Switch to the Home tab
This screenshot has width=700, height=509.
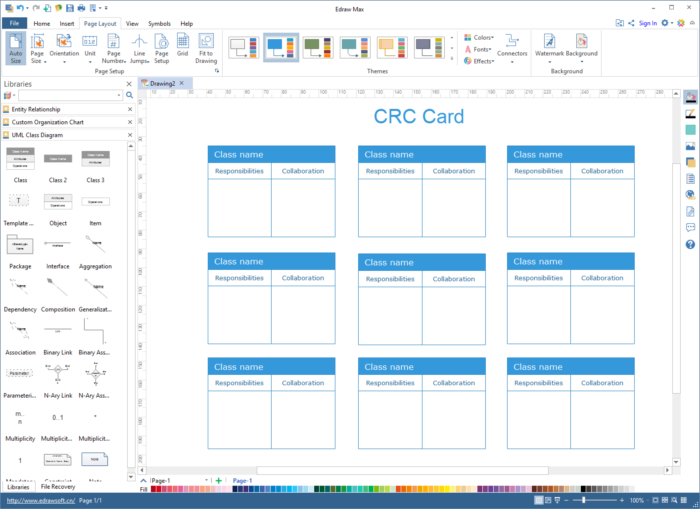(x=42, y=24)
